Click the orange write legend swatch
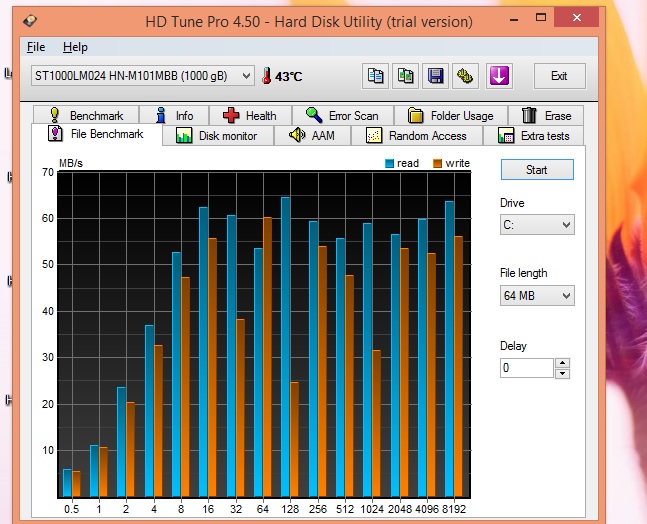This screenshot has width=647, height=524. click(x=437, y=163)
